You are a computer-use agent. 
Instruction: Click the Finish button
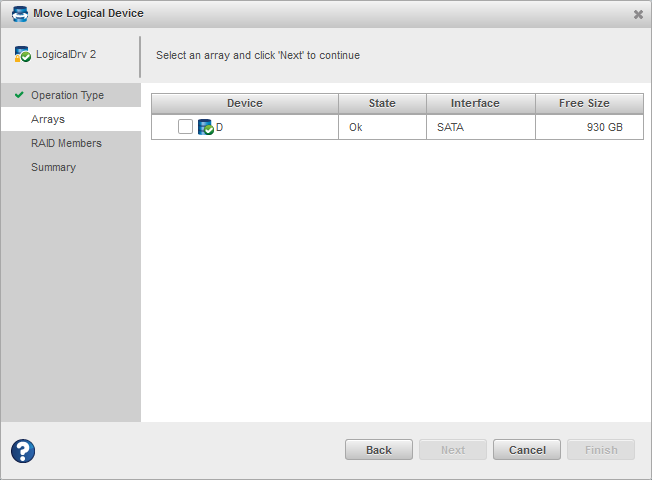pos(601,450)
